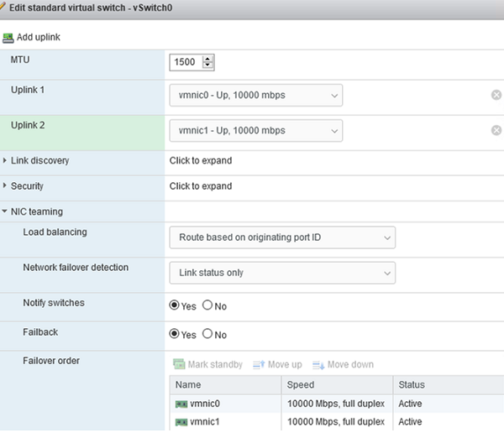Click the vmnic1 NIC icon in table
The width and height of the screenshot is (504, 438).
(181, 421)
